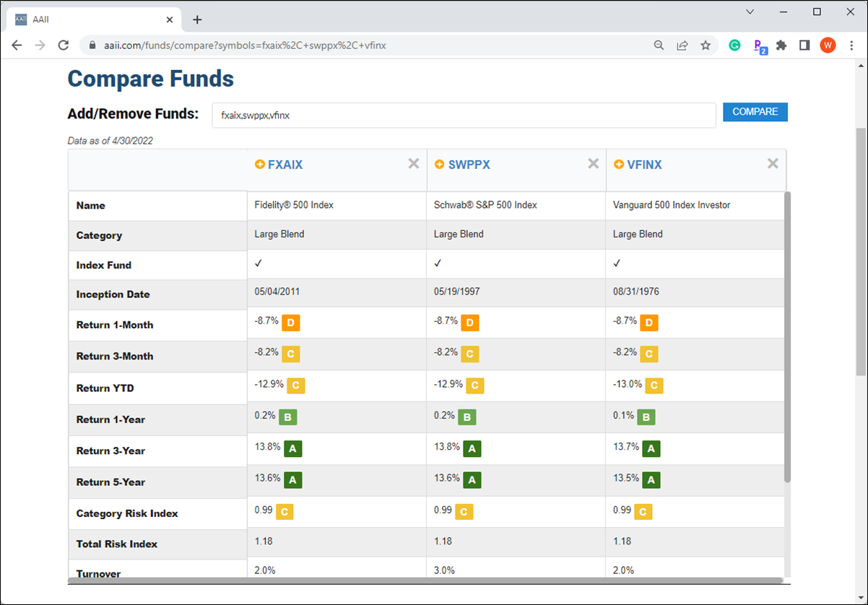Click the orange plus icon beside VFINX
The image size is (868, 605).
point(619,165)
